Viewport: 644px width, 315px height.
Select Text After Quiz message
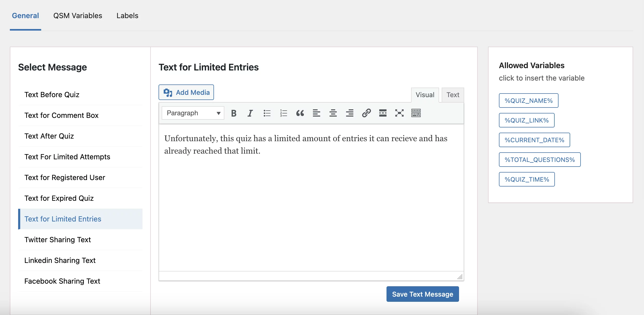(80, 136)
